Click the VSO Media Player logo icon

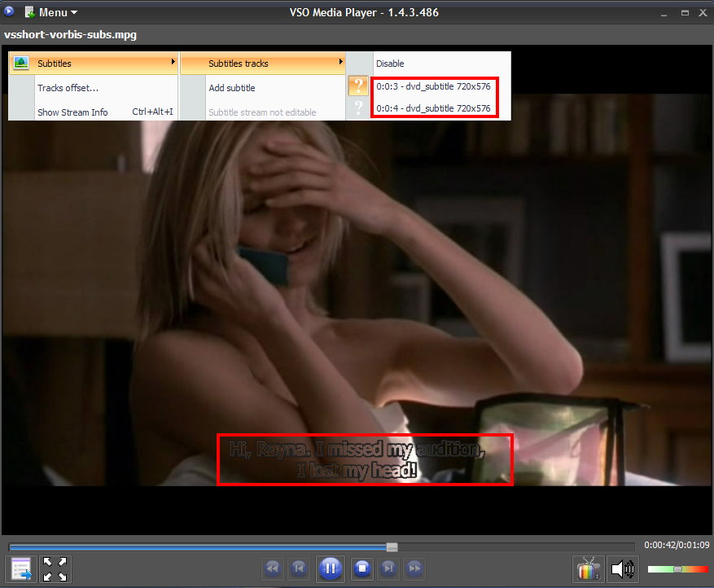pos(9,11)
